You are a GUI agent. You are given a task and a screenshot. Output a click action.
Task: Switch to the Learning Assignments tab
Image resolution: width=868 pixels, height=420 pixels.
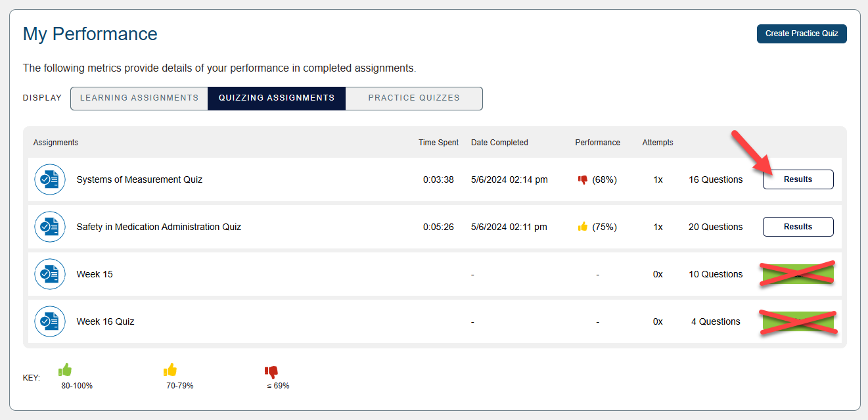(139, 98)
